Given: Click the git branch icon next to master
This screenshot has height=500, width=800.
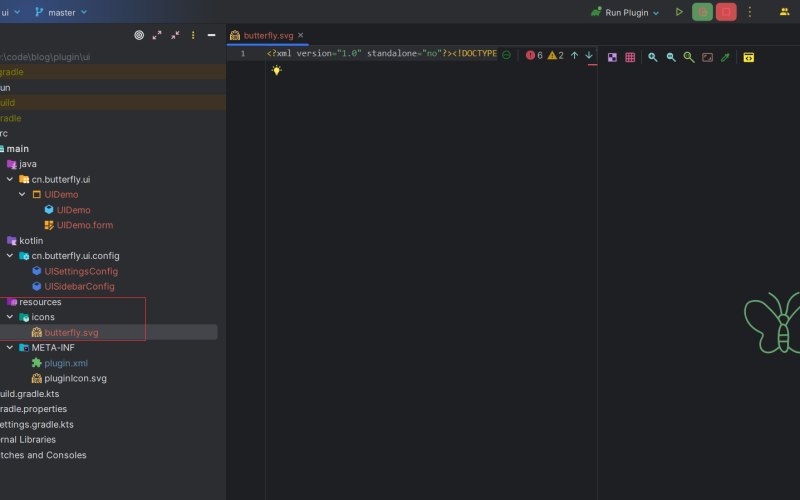Looking at the screenshot, I should (39, 12).
